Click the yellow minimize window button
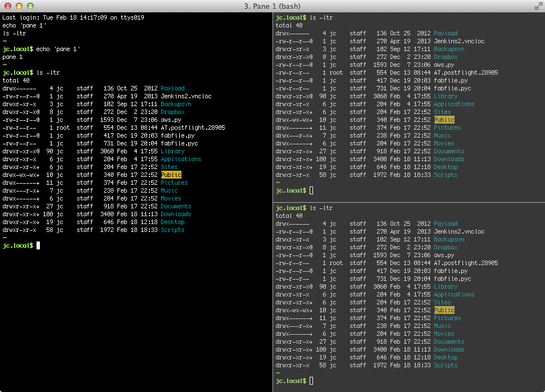 tap(19, 6)
